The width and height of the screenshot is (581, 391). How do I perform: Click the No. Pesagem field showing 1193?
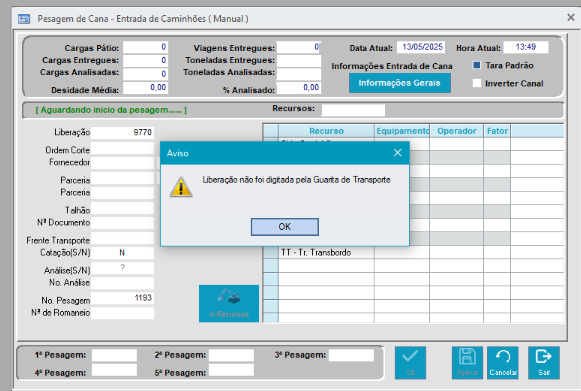122,298
